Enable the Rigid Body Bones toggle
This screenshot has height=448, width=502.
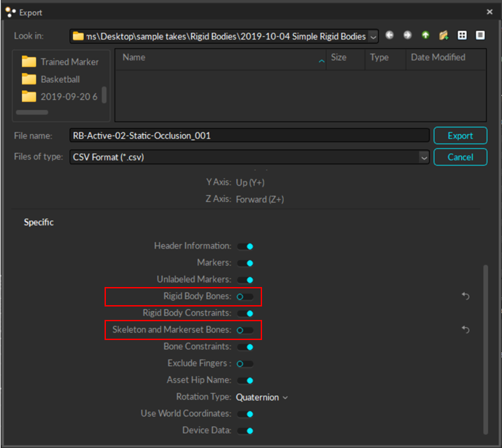(245, 296)
